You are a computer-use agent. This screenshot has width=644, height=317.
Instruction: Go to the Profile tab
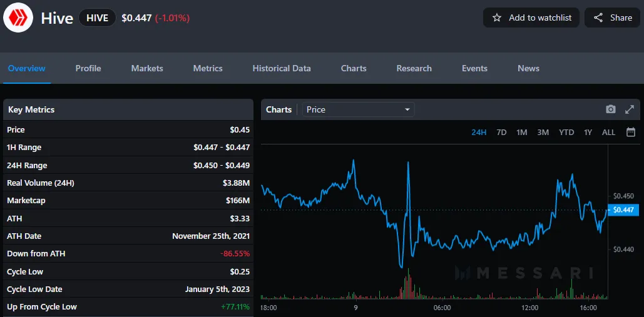(x=88, y=69)
